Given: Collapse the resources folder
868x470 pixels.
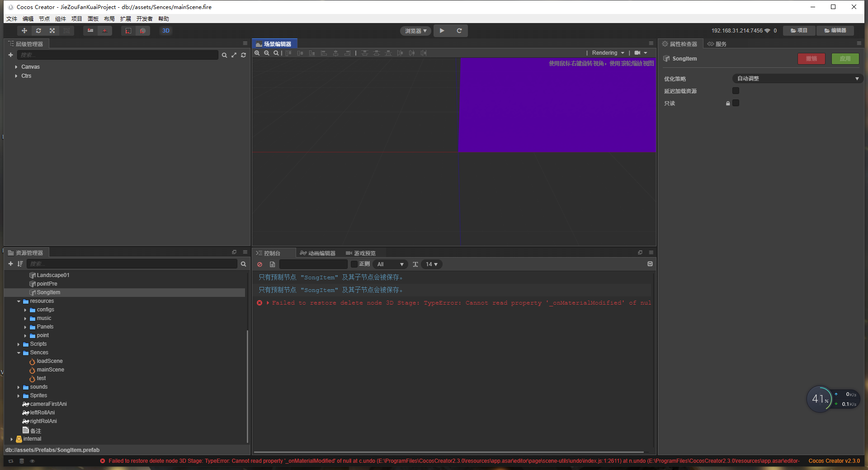Looking at the screenshot, I should pos(19,301).
